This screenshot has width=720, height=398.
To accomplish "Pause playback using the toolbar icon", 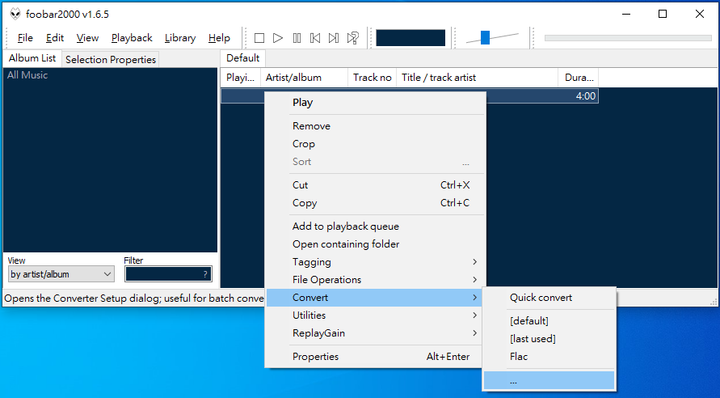I will click(x=297, y=38).
